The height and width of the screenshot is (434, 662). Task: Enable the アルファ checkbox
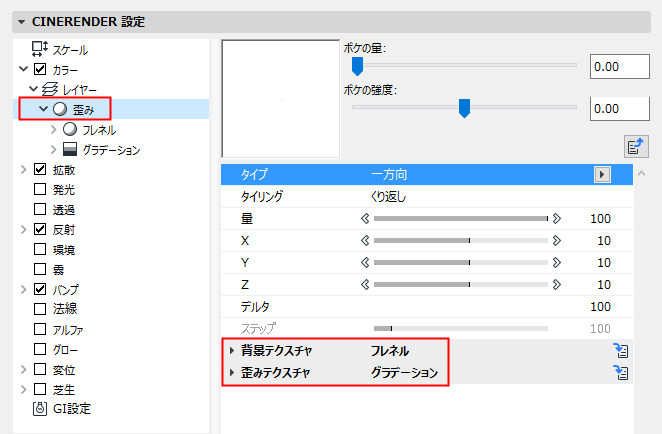(40, 329)
